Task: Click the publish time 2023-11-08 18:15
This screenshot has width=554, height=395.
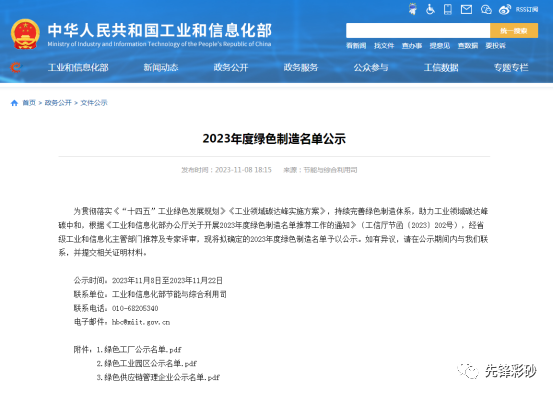Action: [243, 170]
